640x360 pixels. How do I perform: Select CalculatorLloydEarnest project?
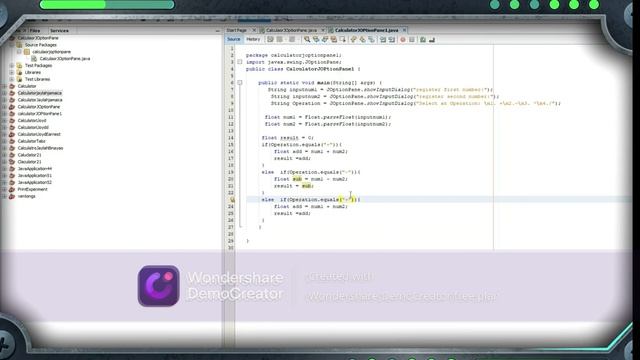click(x=39, y=134)
